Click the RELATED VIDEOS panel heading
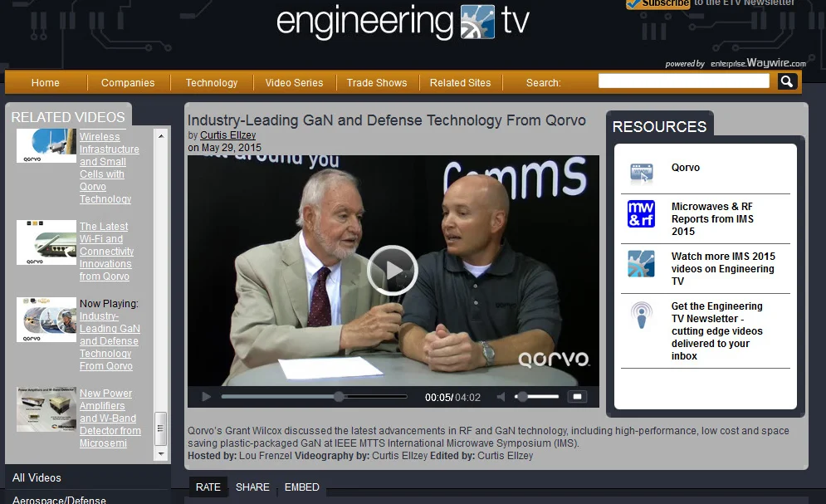 click(x=68, y=117)
